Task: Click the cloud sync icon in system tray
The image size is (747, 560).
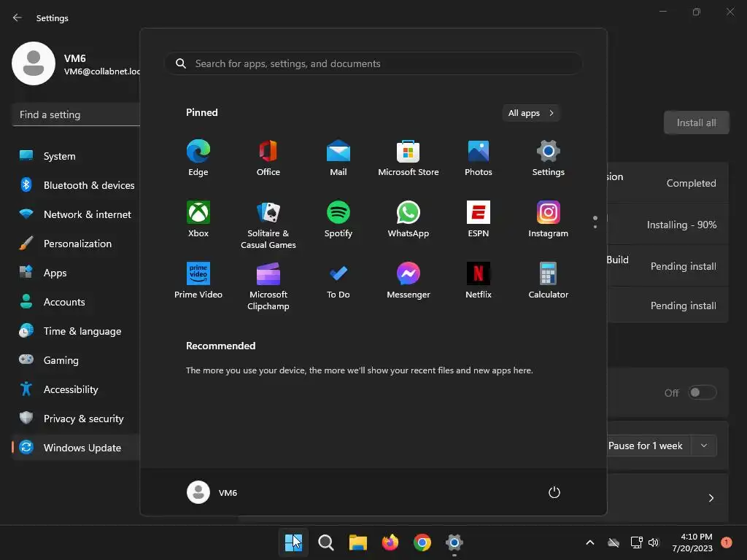Action: coord(614,542)
